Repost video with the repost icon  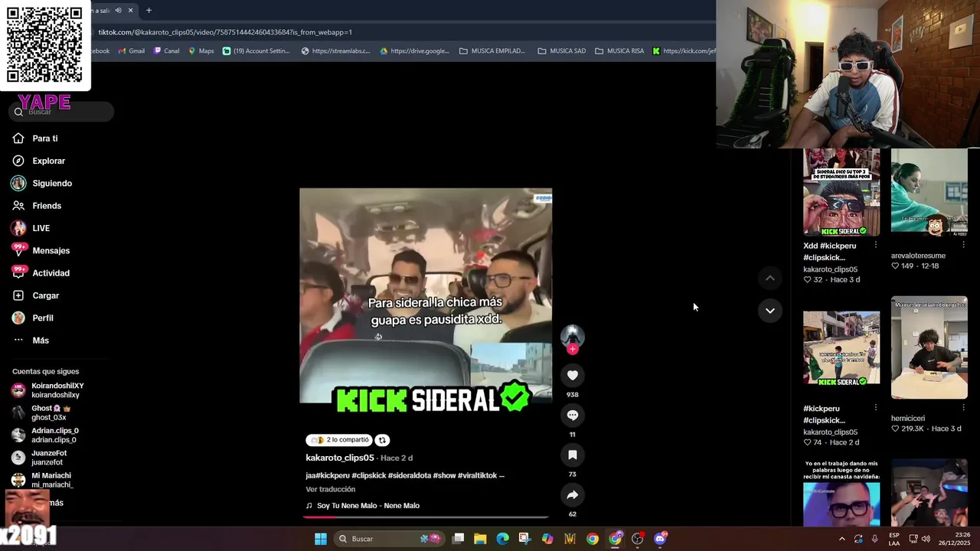tap(382, 440)
